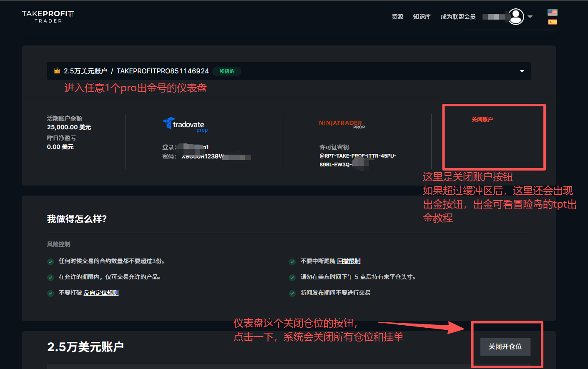Click the TakeProfit Trader logo
588x369 pixels.
point(48,17)
